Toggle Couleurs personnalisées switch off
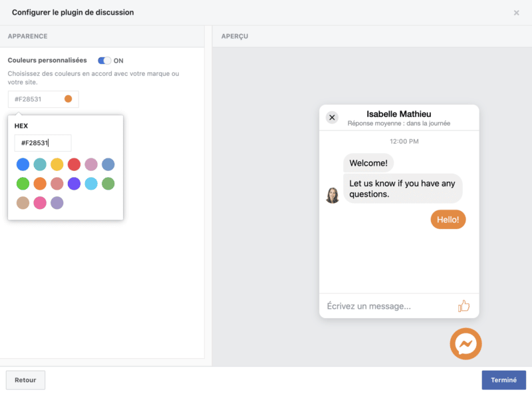The image size is (532, 394). pyautogui.click(x=104, y=61)
